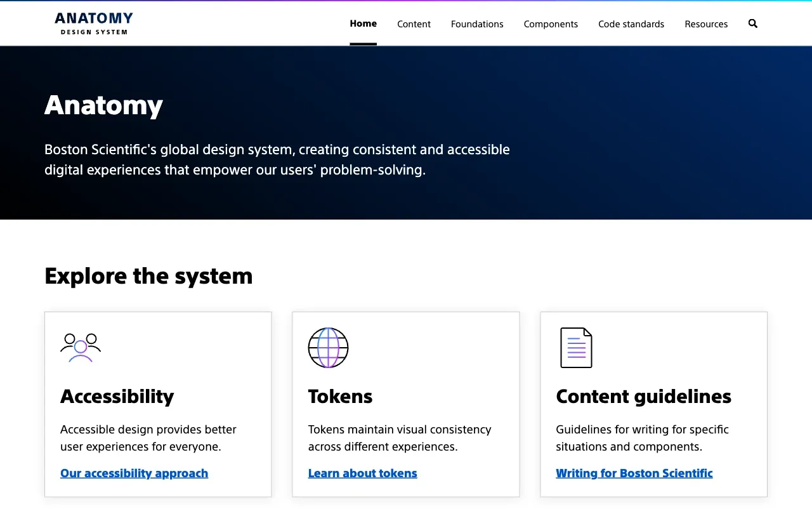812x528 pixels.
Task: Open the Components navigation item
Action: 551,24
